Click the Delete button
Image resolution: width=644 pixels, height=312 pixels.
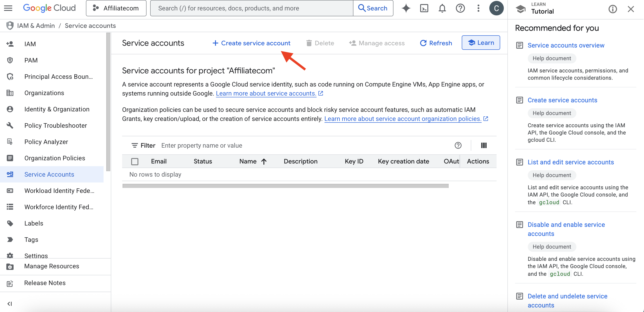pyautogui.click(x=320, y=43)
